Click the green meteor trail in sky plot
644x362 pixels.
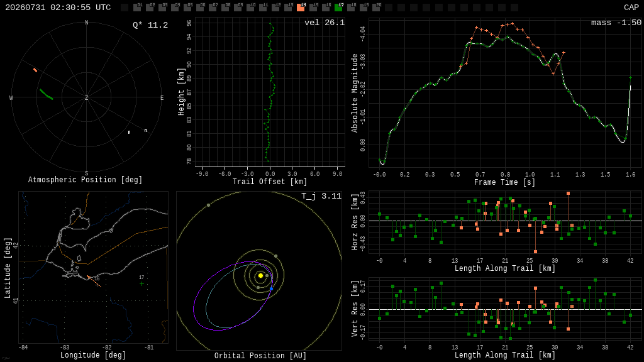[46, 94]
